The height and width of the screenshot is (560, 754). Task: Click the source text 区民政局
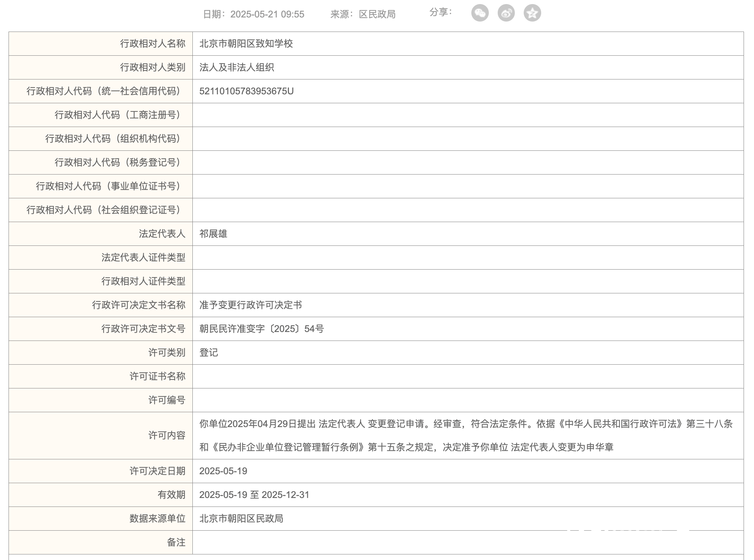point(377,14)
